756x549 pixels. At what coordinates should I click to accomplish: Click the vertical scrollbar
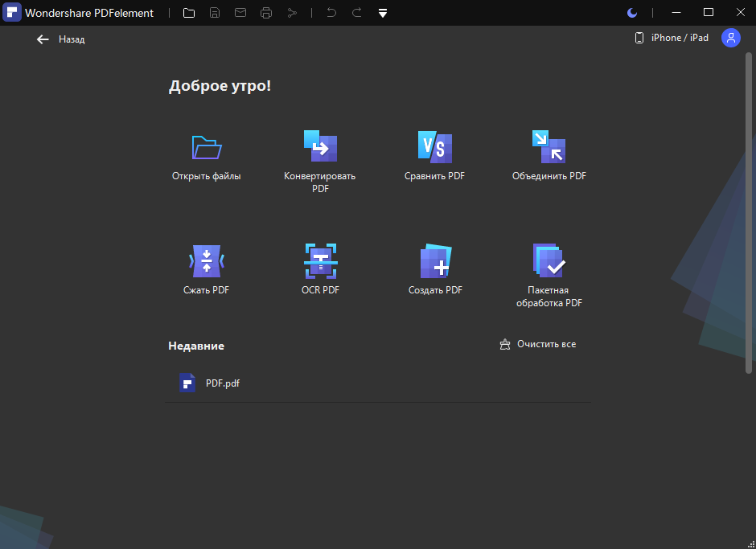click(x=749, y=212)
